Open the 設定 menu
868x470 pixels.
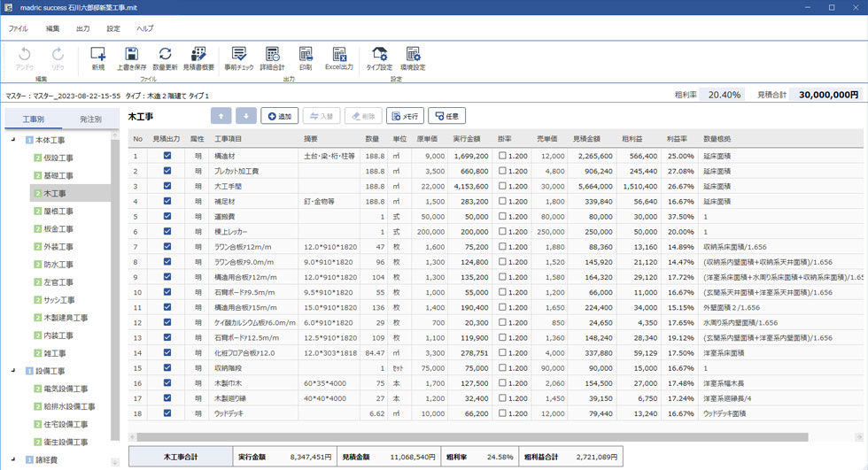pos(113,28)
